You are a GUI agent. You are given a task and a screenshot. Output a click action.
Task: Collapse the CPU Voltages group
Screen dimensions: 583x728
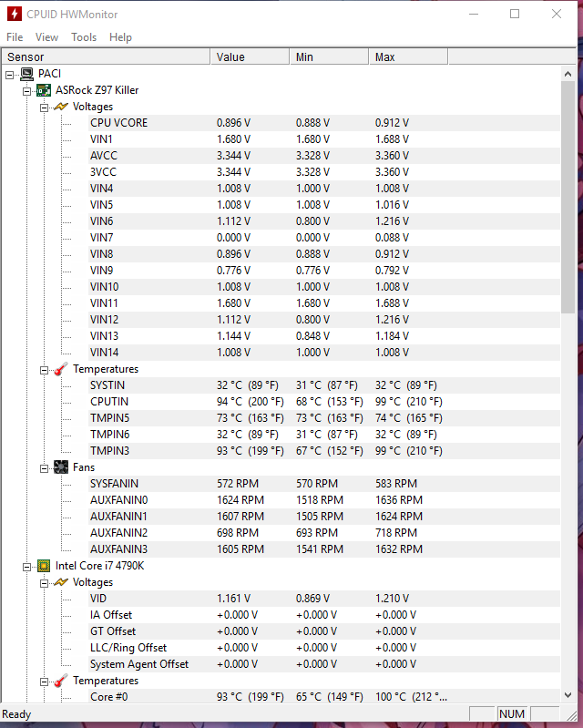(44, 583)
